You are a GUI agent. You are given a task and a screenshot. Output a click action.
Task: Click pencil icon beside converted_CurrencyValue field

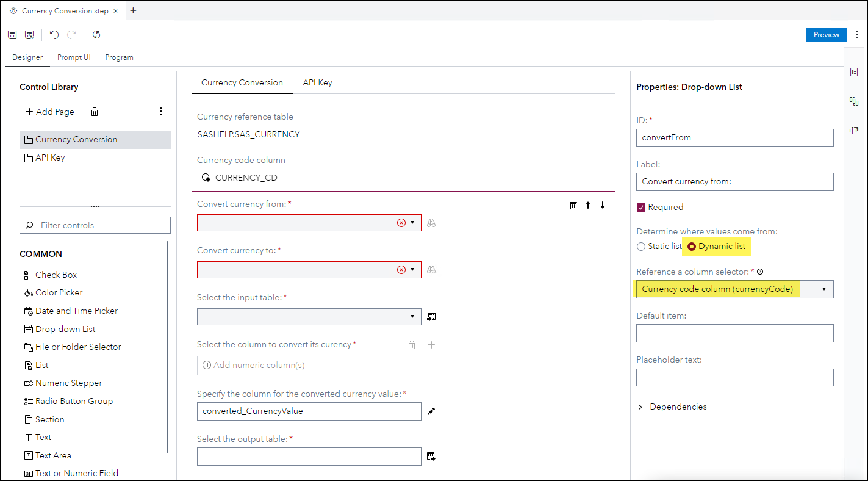click(431, 411)
